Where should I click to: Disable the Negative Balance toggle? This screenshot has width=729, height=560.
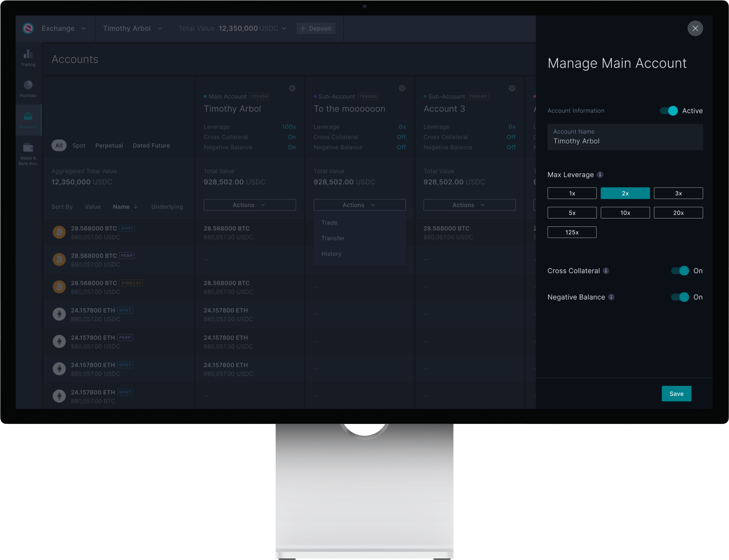[679, 297]
